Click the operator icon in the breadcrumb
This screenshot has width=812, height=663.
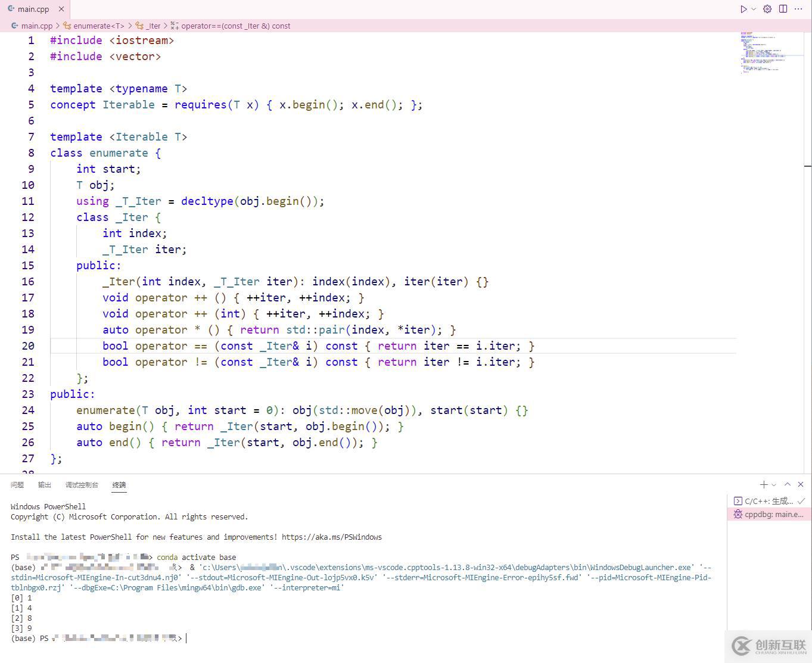[175, 26]
